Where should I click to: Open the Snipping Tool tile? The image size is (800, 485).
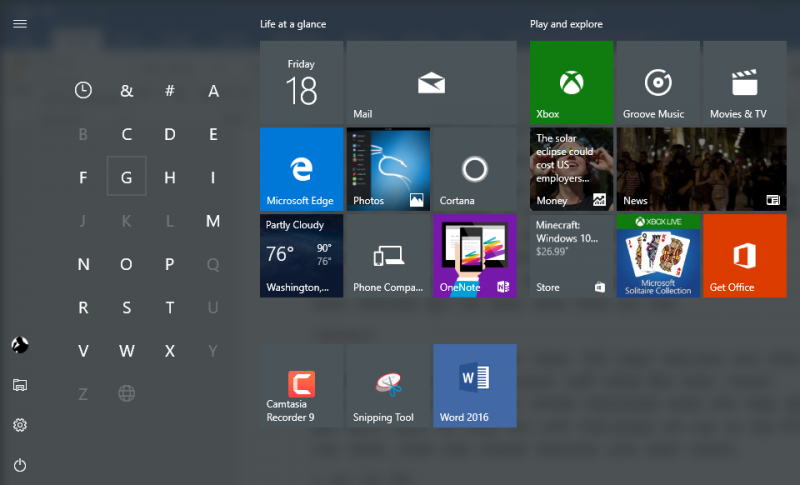click(387, 385)
